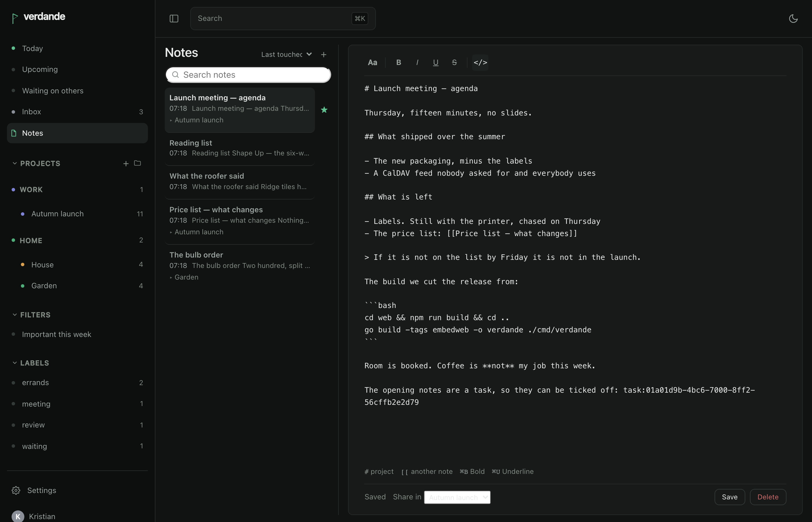Toggle star on Launch meeting note

click(324, 110)
